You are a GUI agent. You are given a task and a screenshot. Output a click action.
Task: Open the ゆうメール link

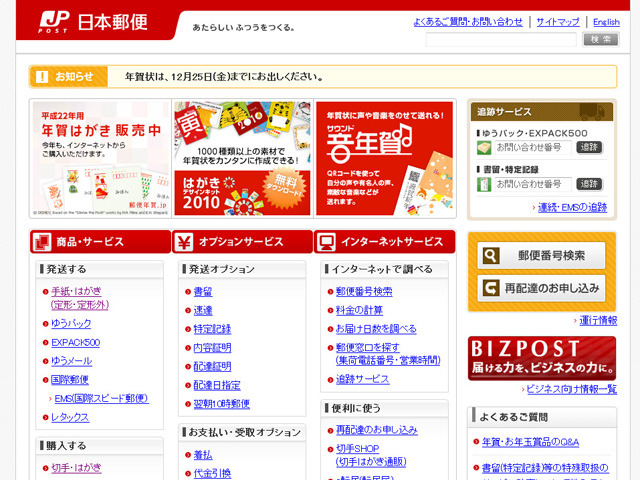click(x=71, y=361)
